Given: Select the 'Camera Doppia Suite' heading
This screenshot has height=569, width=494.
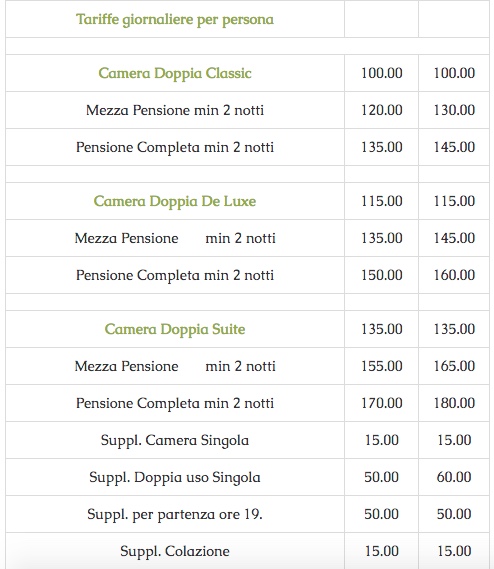Looking at the screenshot, I should coord(175,329).
